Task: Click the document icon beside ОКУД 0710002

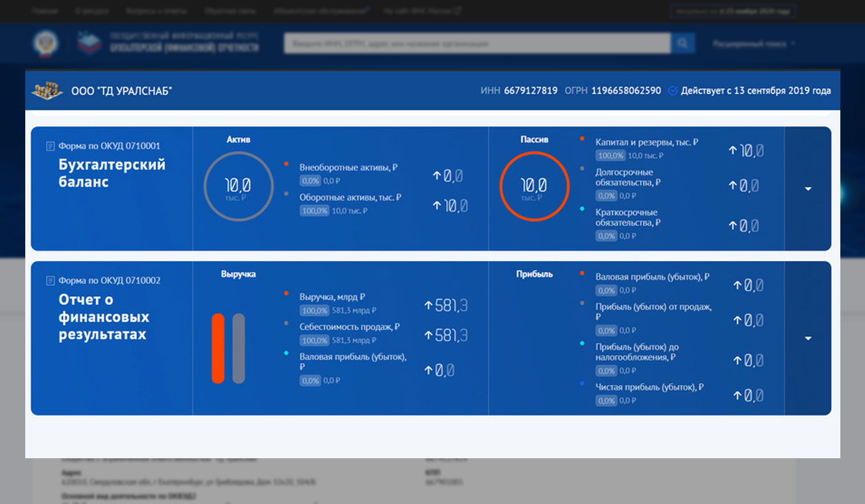Action: point(51,280)
